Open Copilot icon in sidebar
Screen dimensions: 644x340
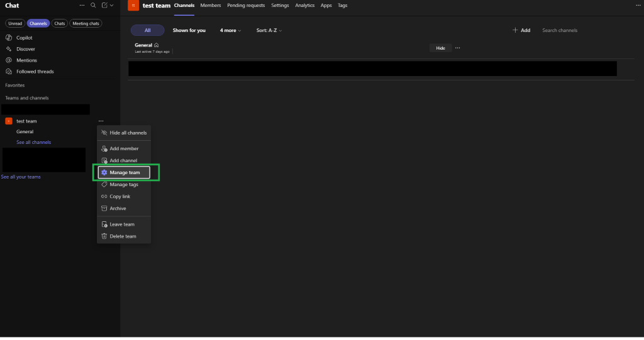(x=9, y=38)
